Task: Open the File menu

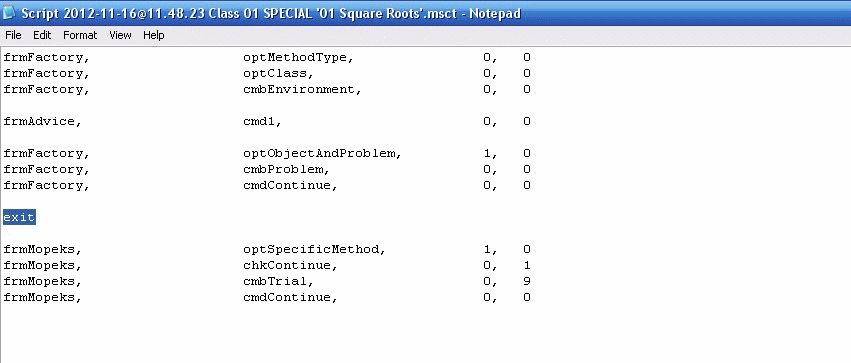Action: pyautogui.click(x=13, y=35)
